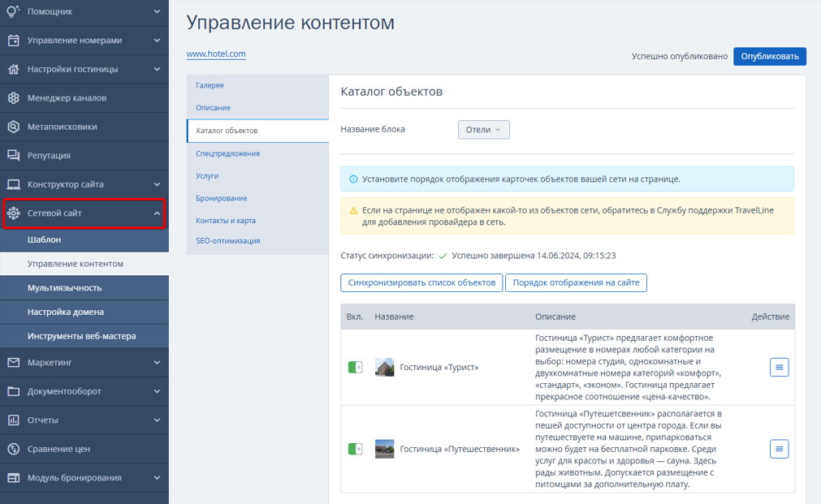Image resolution: width=821 pixels, height=504 pixels.
Task: Expand the Маркетинг menu section
Action: [x=157, y=362]
